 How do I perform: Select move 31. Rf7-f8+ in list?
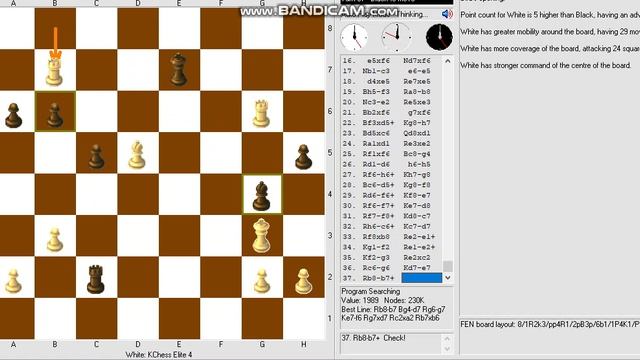[x=378, y=216]
